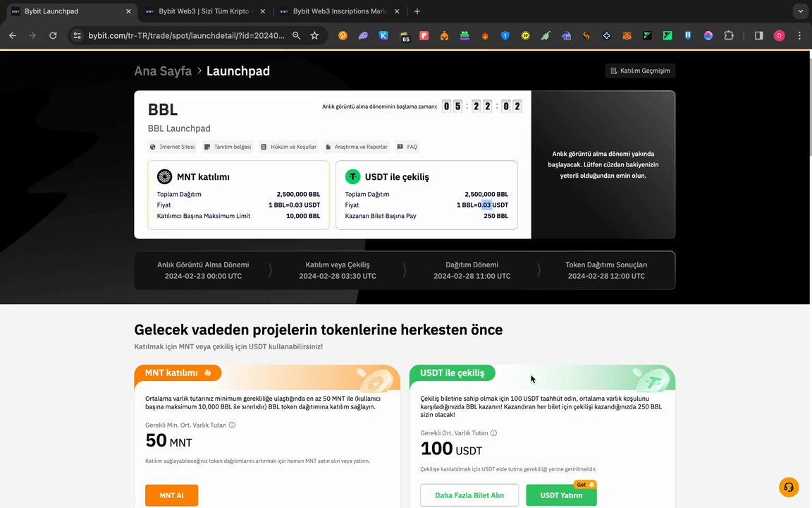
Task: Click Dağıtım Dönemi step
Action: click(472, 270)
